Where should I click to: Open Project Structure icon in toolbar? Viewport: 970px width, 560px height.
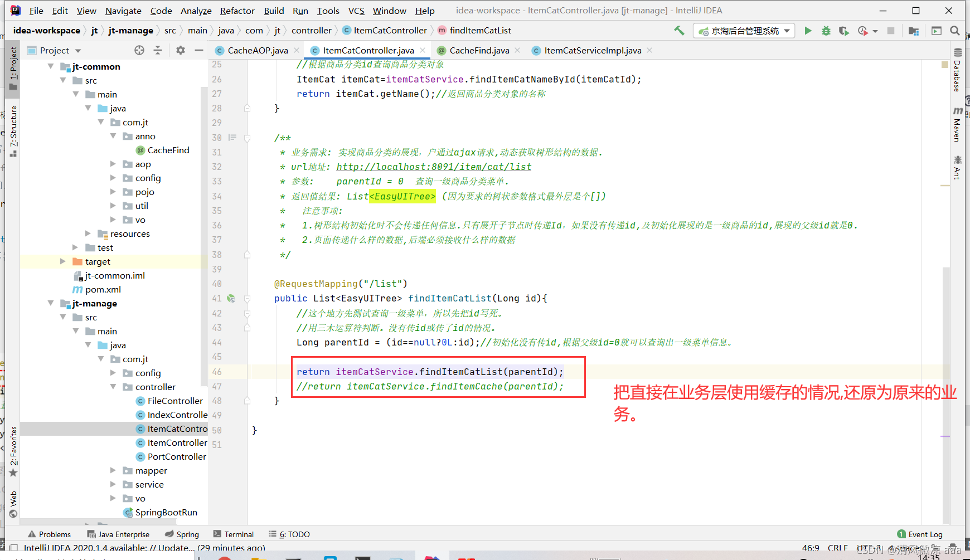click(913, 31)
